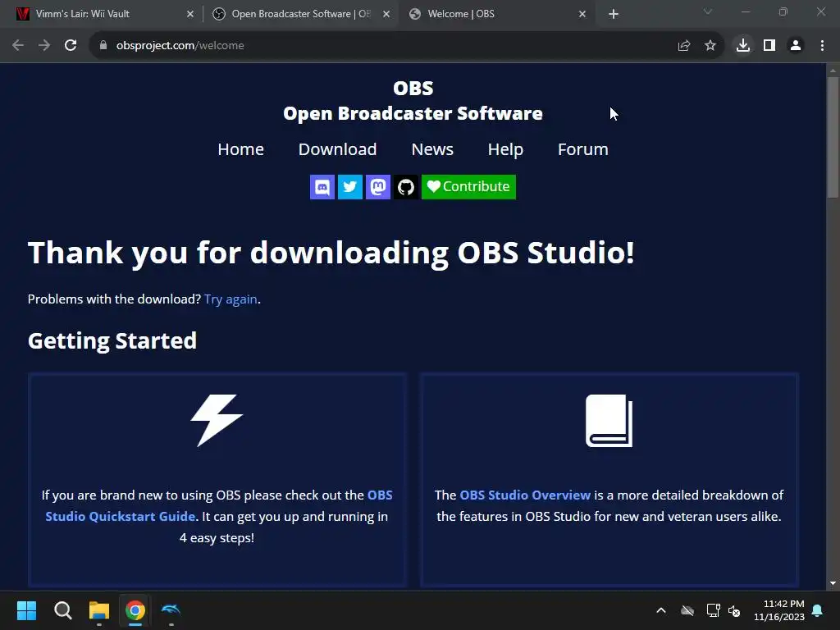Open Chrome downloads icon

(x=743, y=46)
